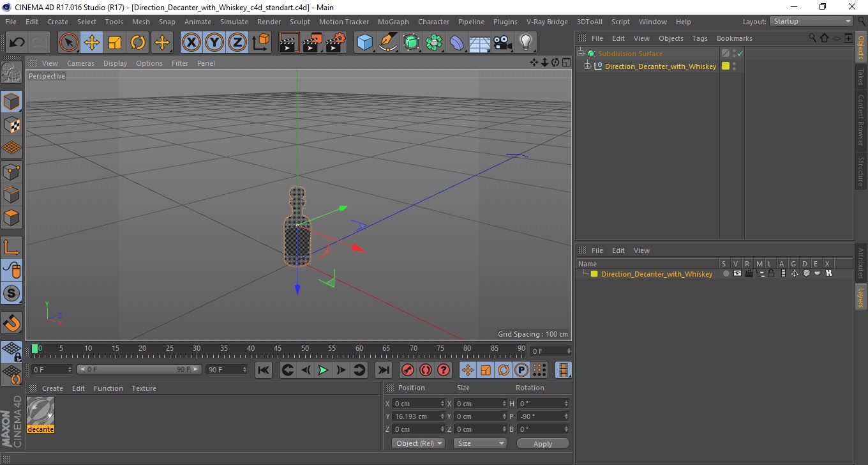
Task: Switch to the Takes side tab
Action: [x=861, y=77]
